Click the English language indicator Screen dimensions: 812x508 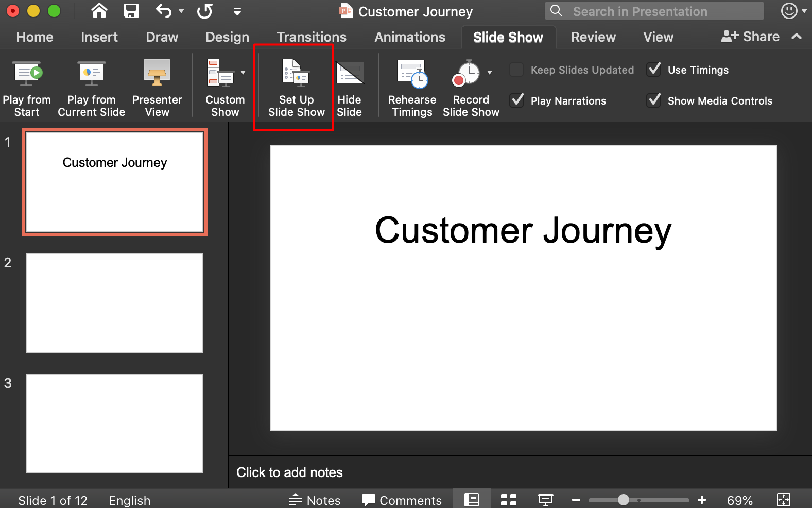(130, 500)
